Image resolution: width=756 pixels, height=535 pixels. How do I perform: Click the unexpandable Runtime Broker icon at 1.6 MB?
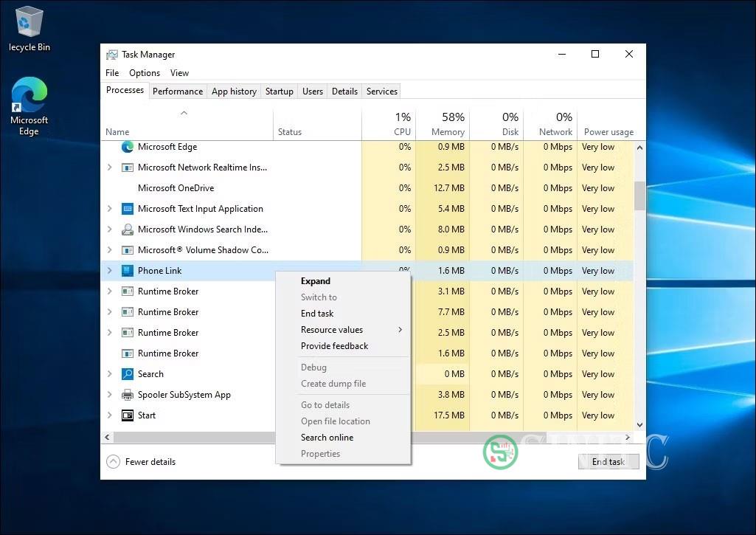tap(128, 353)
